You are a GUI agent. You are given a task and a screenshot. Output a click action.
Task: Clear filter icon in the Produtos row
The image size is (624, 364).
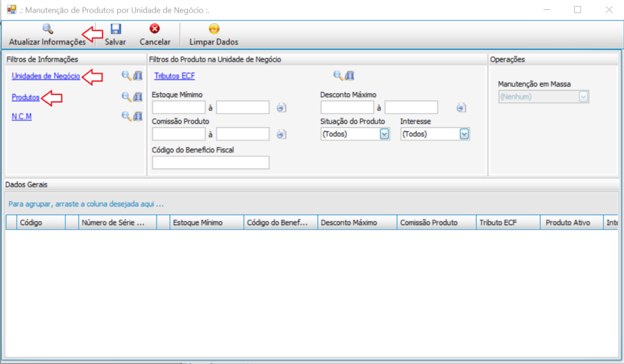pos(138,96)
